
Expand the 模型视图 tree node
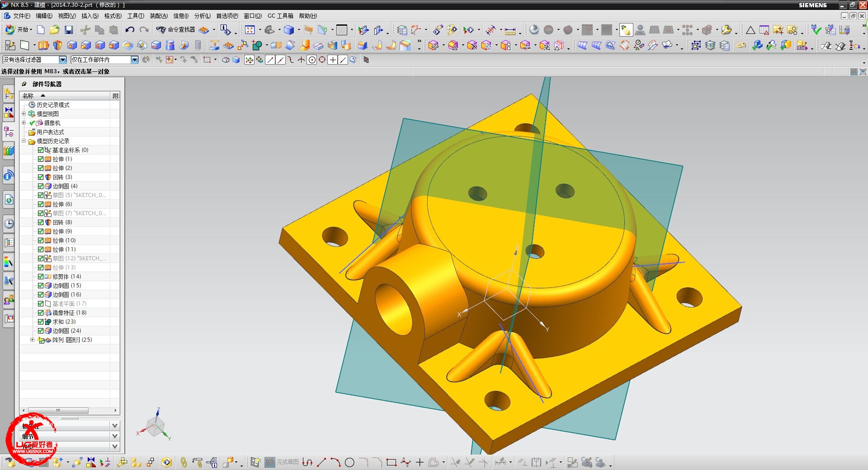(x=24, y=113)
